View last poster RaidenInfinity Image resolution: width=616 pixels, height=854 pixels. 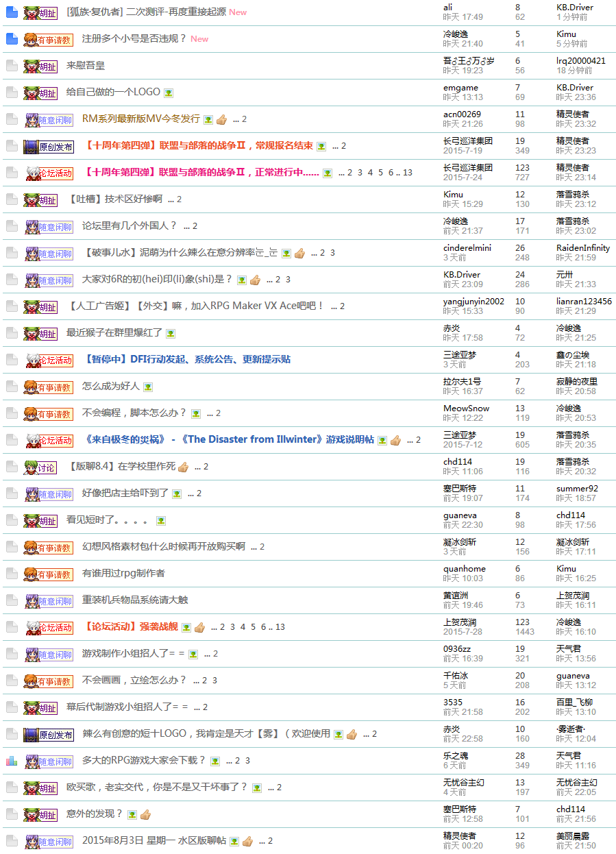583,248
